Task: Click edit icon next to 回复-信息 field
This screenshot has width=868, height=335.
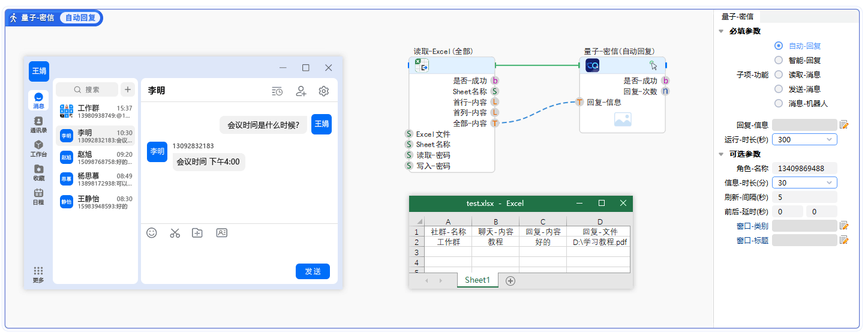Action: coord(845,125)
